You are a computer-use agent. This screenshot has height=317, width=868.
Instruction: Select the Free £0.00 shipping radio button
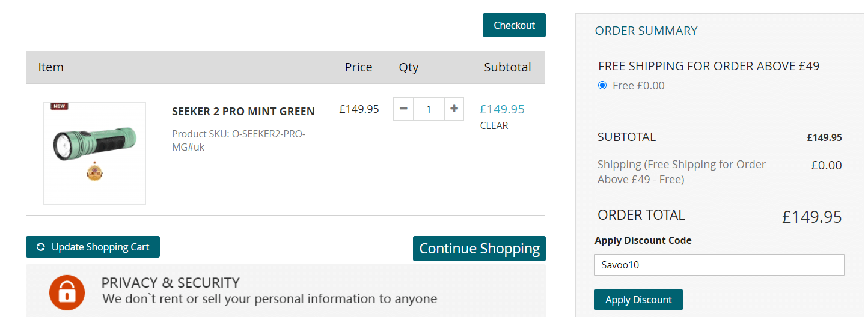click(x=602, y=85)
